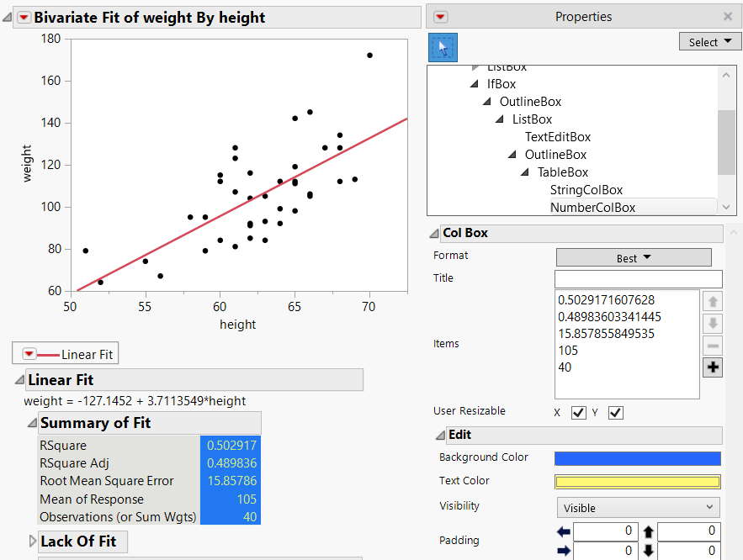This screenshot has height=560, width=743.
Task: Click the Title text field
Action: (x=638, y=279)
